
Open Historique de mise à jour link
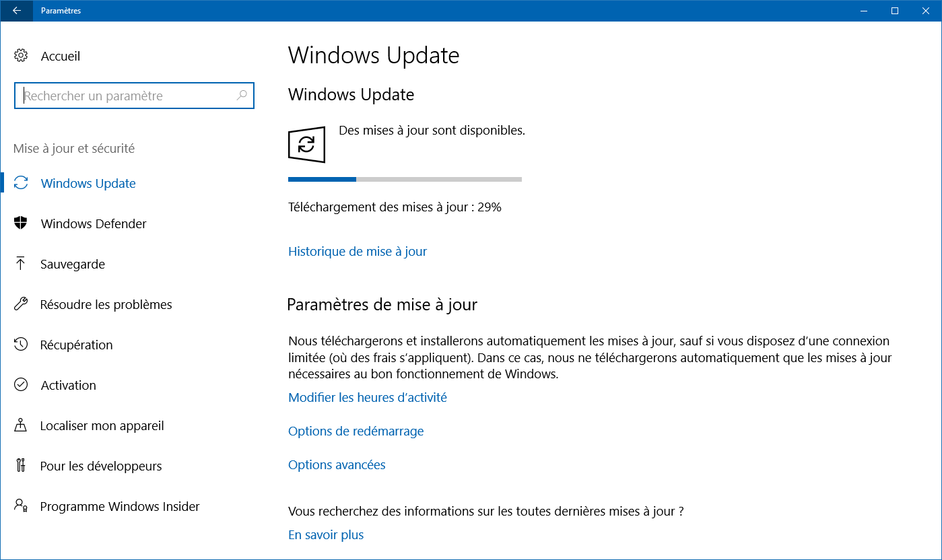[358, 251]
